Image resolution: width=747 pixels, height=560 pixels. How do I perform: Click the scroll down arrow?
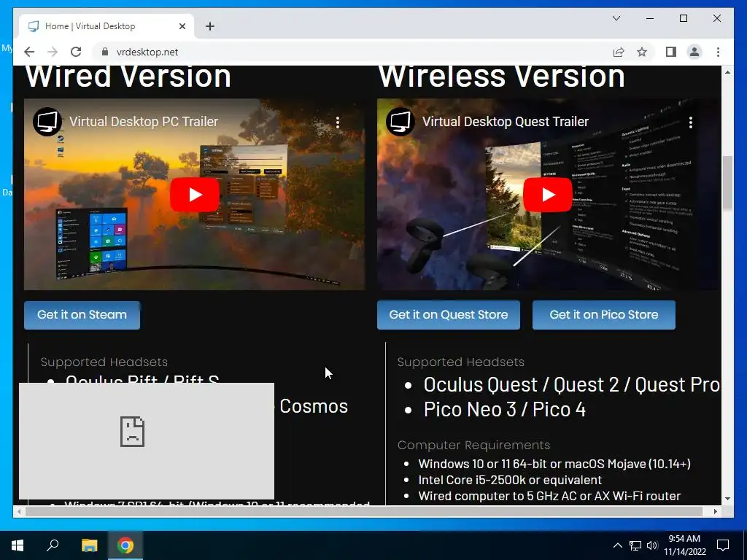coord(727,499)
